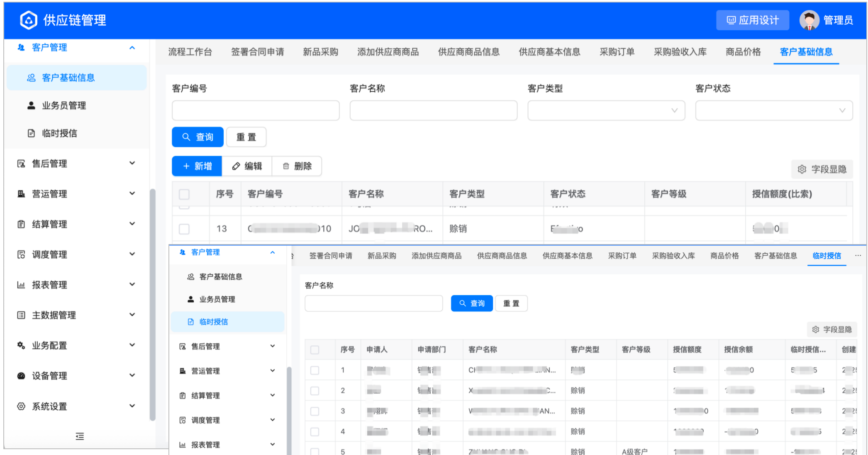Viewport: 868px width, 455px height.
Task: Click the 重置 button in the lower panel
Action: coord(511,303)
